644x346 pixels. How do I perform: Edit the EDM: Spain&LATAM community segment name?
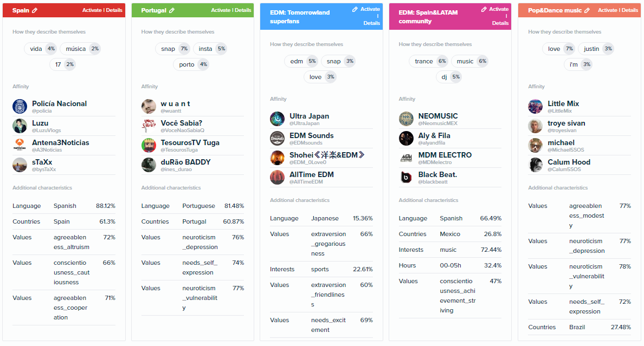(484, 9)
